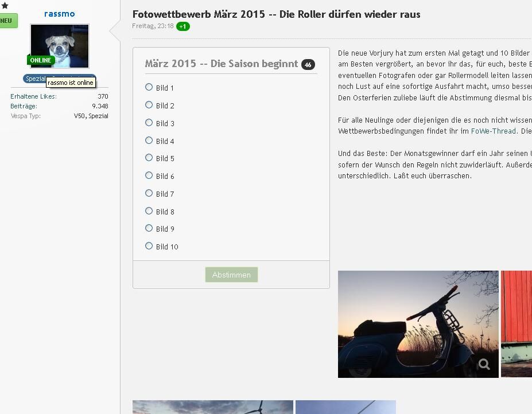Click the Freitag 23:18 post timestamp

coord(153,26)
